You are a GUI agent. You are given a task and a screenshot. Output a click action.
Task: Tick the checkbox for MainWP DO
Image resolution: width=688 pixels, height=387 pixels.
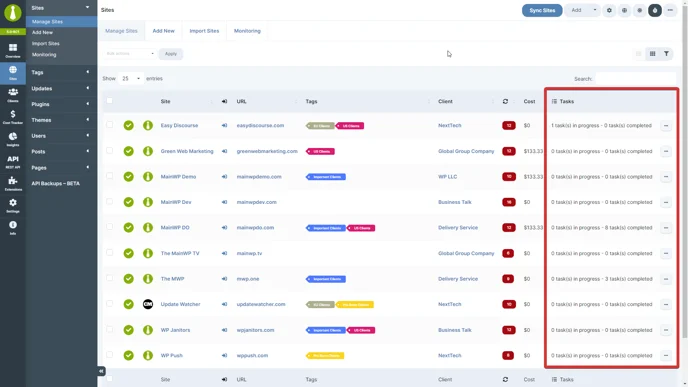pos(109,227)
